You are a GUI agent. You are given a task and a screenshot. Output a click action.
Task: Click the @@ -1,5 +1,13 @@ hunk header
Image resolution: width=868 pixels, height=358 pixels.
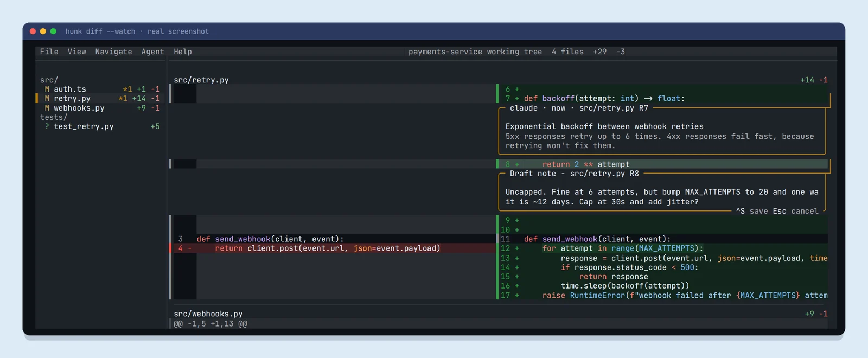click(210, 324)
